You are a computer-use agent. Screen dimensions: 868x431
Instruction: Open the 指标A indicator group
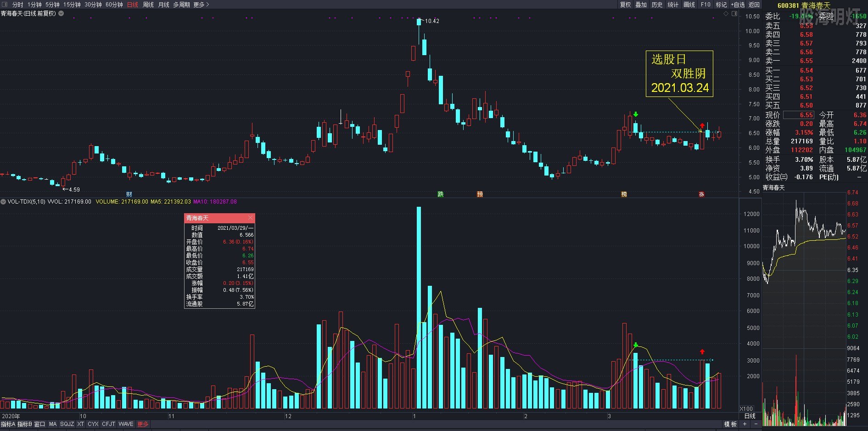coord(8,424)
